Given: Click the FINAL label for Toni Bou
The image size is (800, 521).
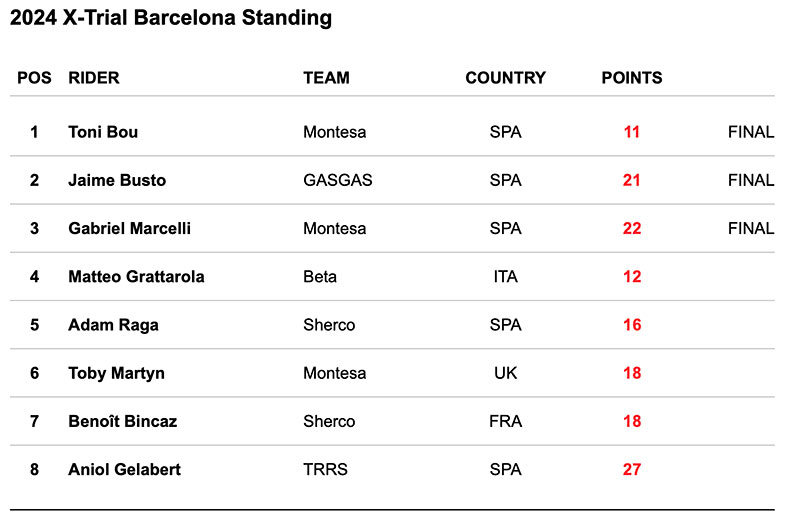Looking at the screenshot, I should pos(750,132).
